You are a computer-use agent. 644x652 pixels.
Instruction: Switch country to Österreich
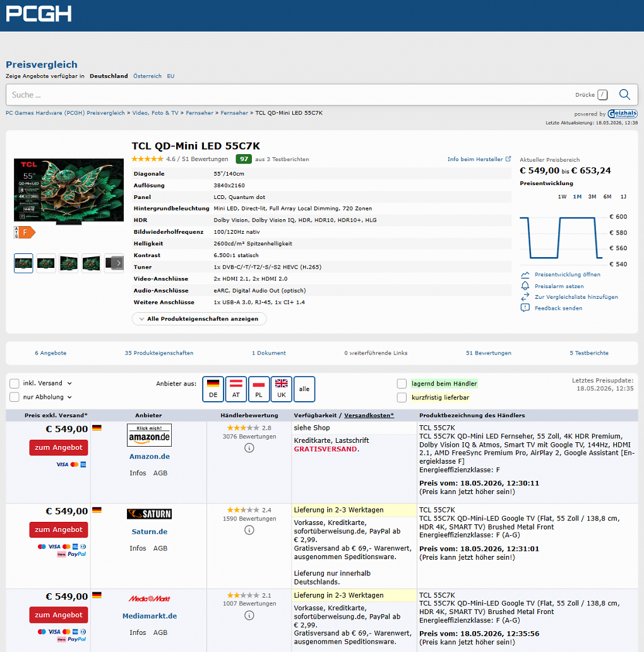click(148, 76)
